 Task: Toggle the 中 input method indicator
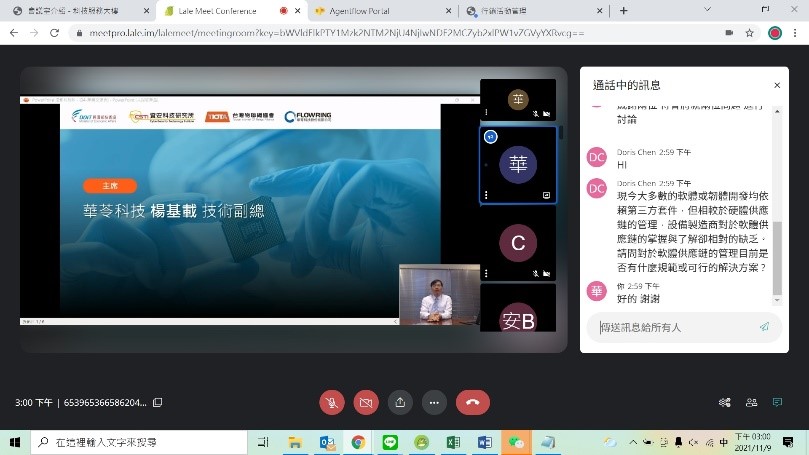click(x=723, y=442)
